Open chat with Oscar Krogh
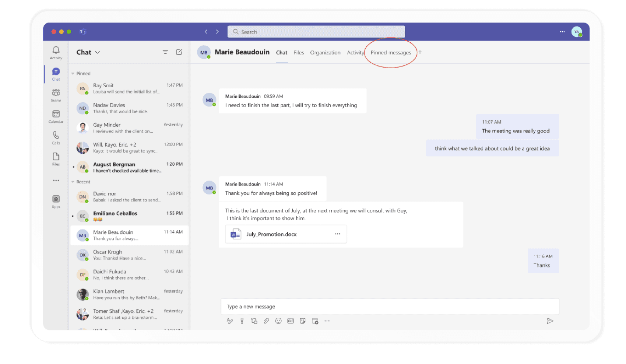Screen dimensions: 626x364 (129, 255)
